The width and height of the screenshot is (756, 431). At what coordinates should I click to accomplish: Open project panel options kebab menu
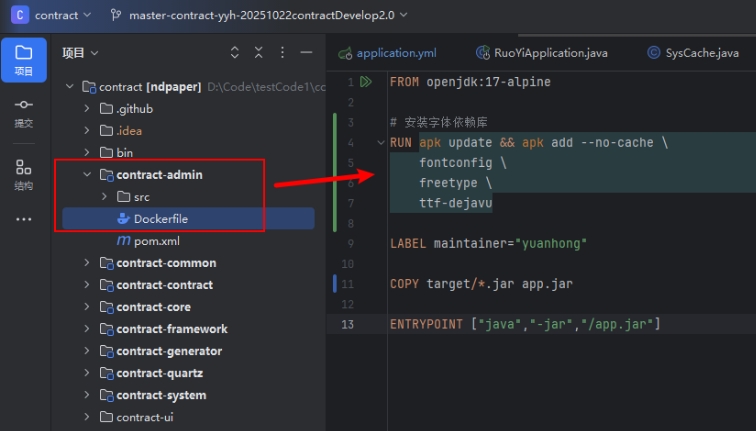283,53
